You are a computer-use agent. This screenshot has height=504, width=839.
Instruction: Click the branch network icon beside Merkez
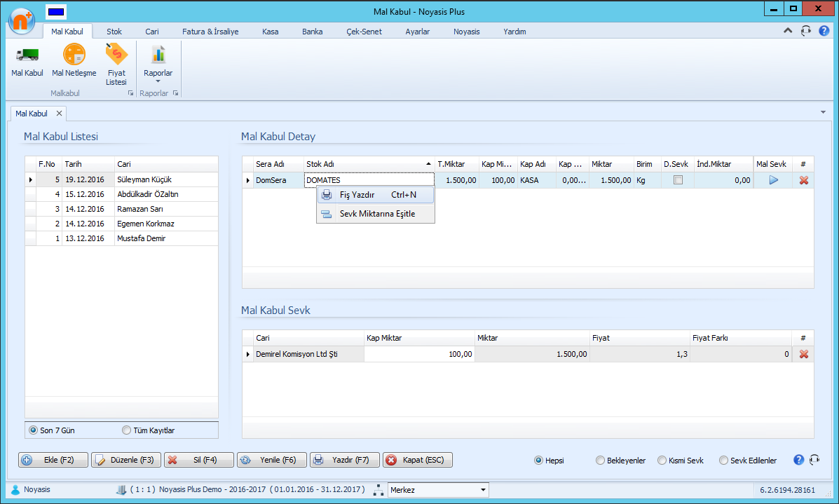tap(378, 489)
